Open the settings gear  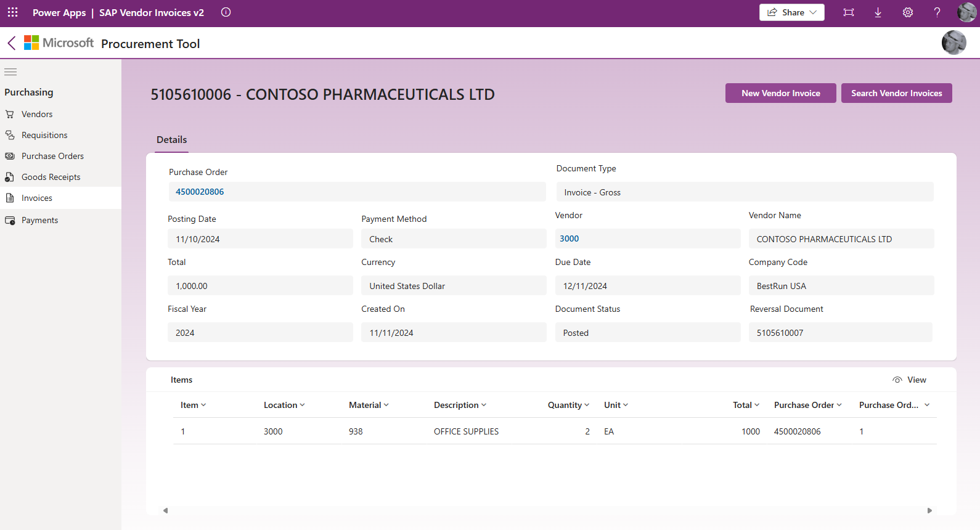pyautogui.click(x=908, y=12)
